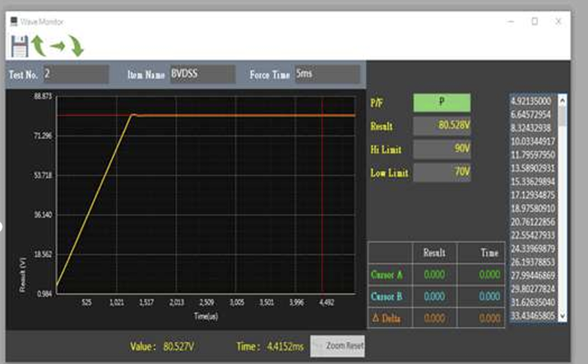Click the green downward curved arrow icon
Screen dimensions: 588x364
[76, 46]
